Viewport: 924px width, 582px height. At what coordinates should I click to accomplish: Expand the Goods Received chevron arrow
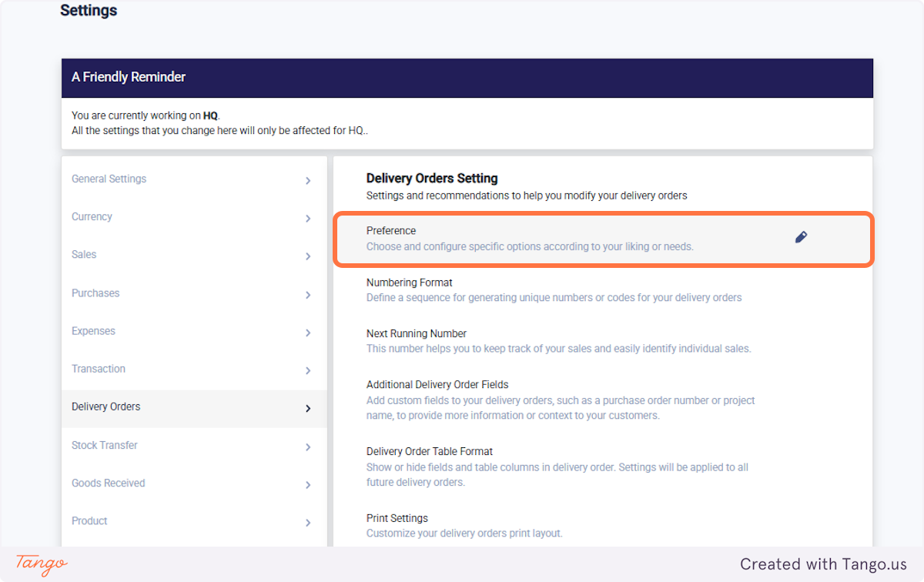point(308,485)
